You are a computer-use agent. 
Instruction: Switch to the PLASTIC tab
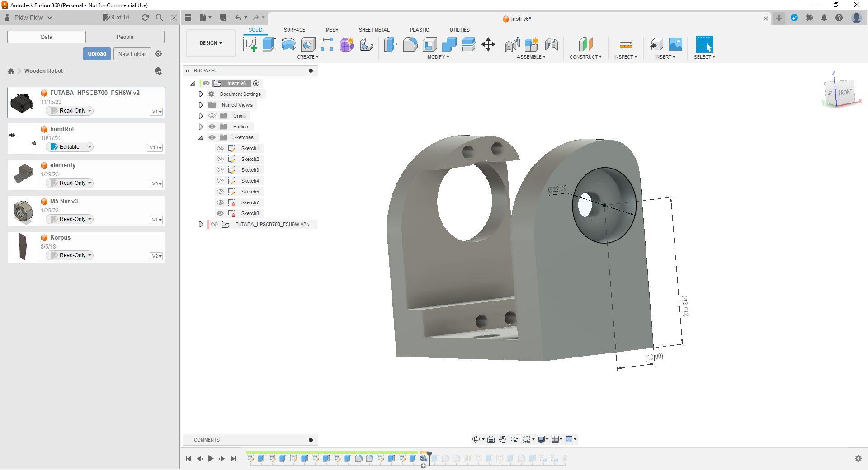(x=420, y=30)
